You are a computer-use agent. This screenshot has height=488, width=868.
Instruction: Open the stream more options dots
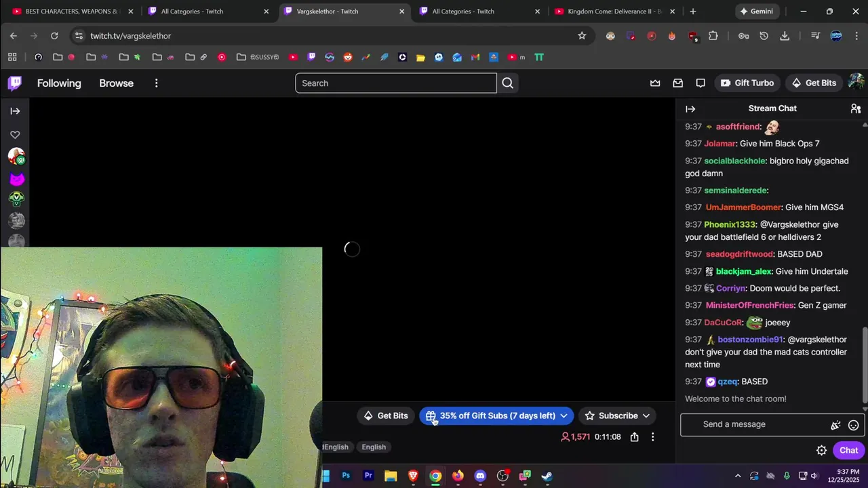[x=652, y=437]
